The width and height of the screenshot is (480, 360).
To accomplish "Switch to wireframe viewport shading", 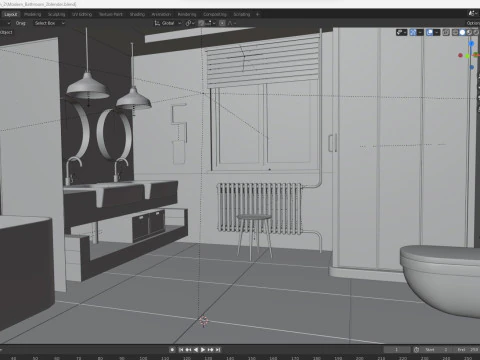I will click(x=455, y=32).
